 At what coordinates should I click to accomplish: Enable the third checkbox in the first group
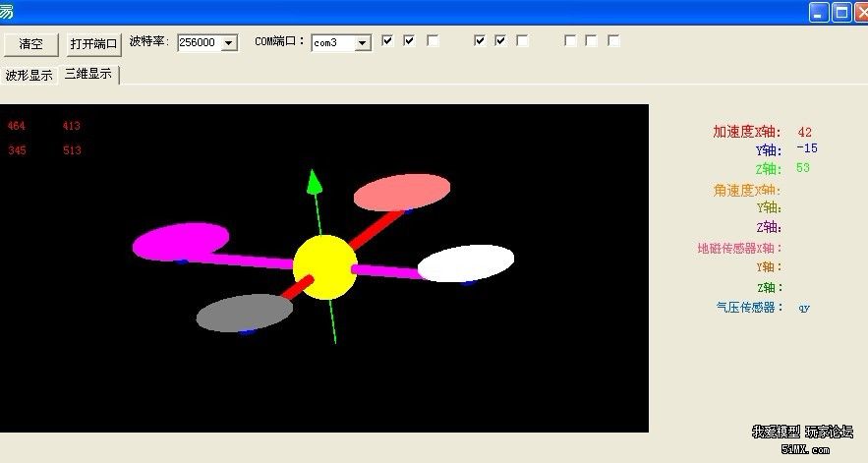tap(433, 41)
